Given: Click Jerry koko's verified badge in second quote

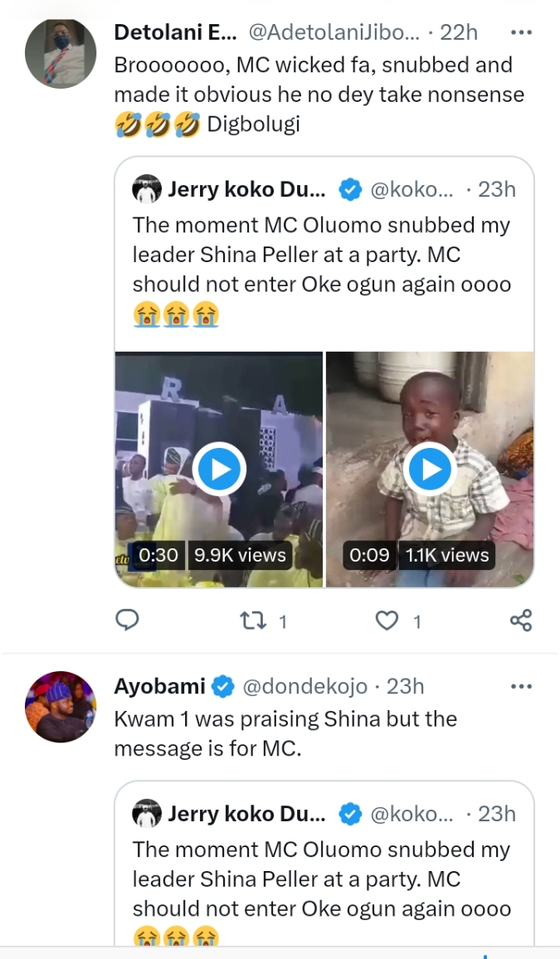Looking at the screenshot, I should click(350, 814).
